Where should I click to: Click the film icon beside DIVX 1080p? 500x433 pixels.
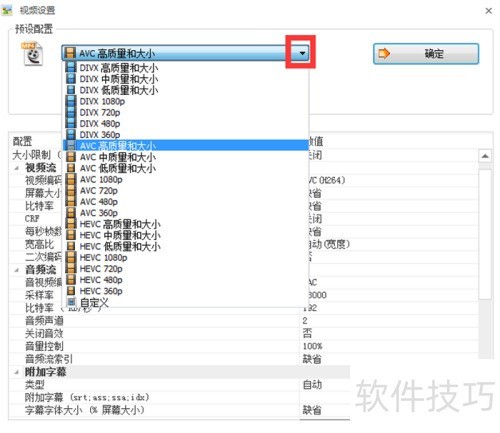[71, 101]
